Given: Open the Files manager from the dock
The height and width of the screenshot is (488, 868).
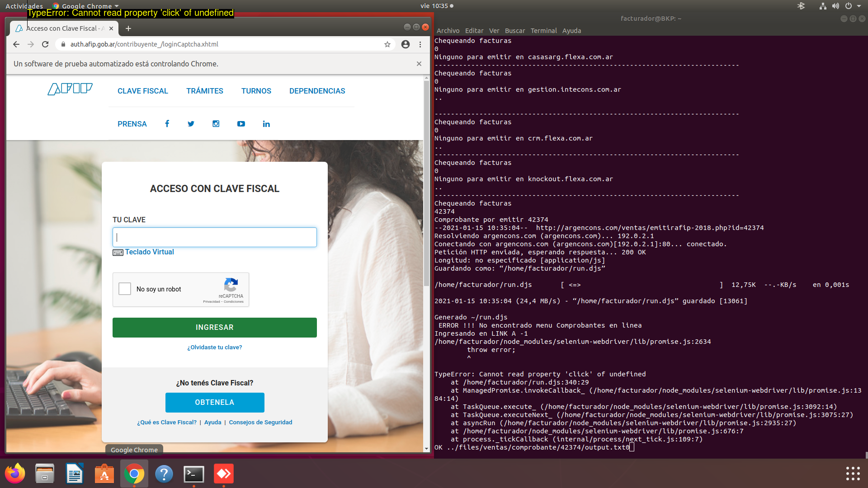Looking at the screenshot, I should coord(45,474).
